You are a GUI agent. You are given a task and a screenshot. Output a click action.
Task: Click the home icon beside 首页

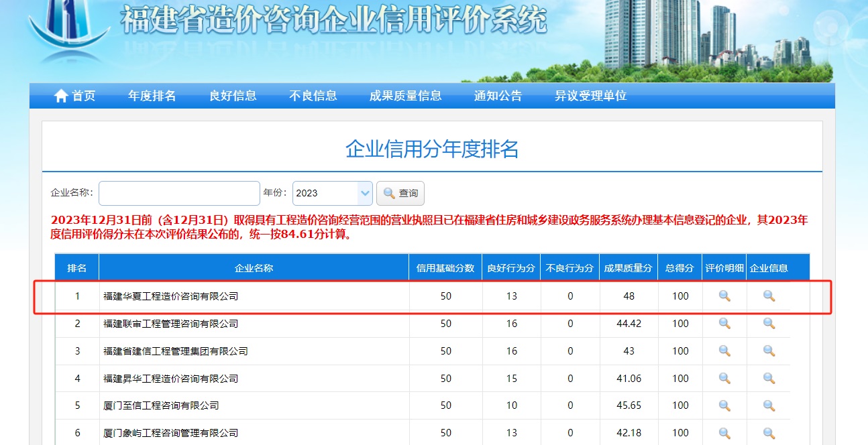(x=61, y=96)
